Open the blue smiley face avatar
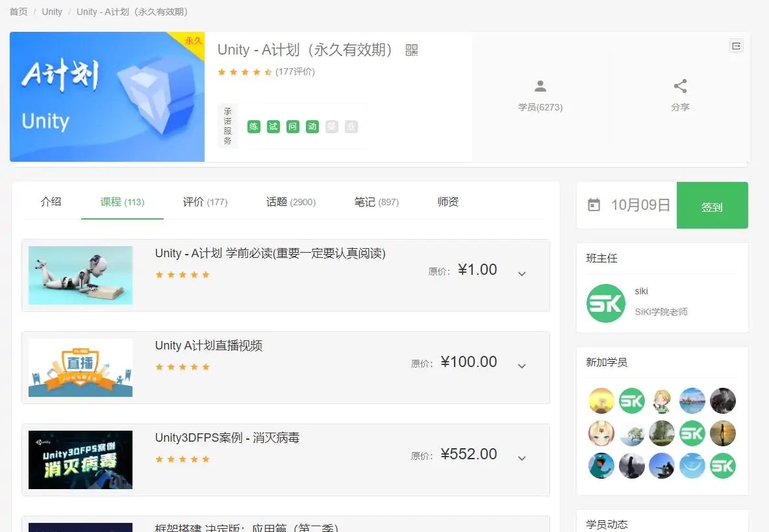Image resolution: width=769 pixels, height=532 pixels. (x=692, y=466)
